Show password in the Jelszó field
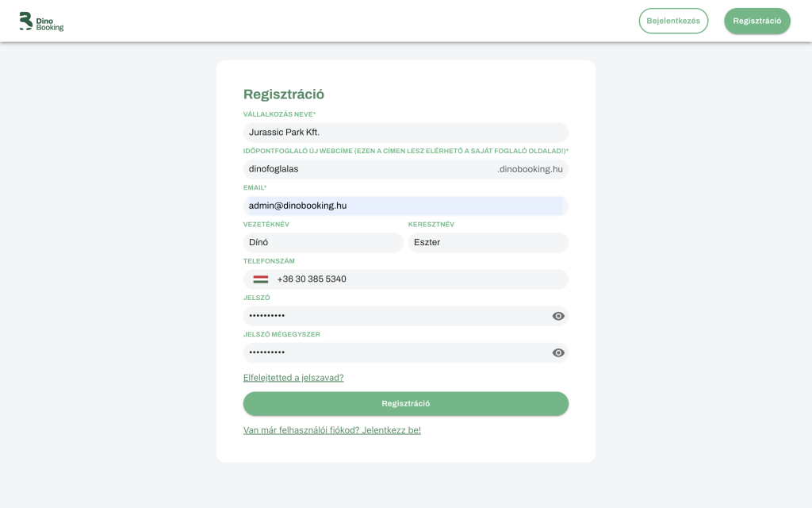The height and width of the screenshot is (508, 812). [558, 316]
